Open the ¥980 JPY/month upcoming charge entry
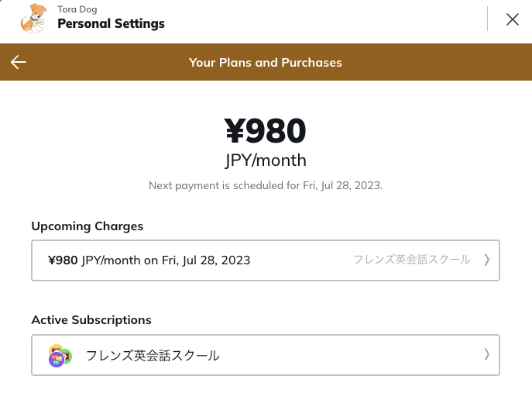 tap(149, 260)
